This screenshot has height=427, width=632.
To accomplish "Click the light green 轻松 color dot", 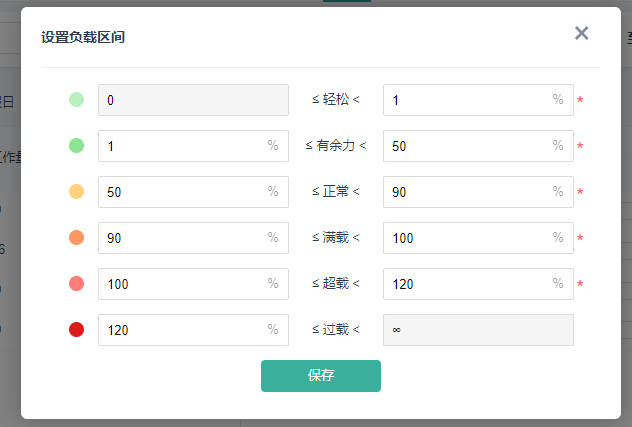I will point(76,100).
